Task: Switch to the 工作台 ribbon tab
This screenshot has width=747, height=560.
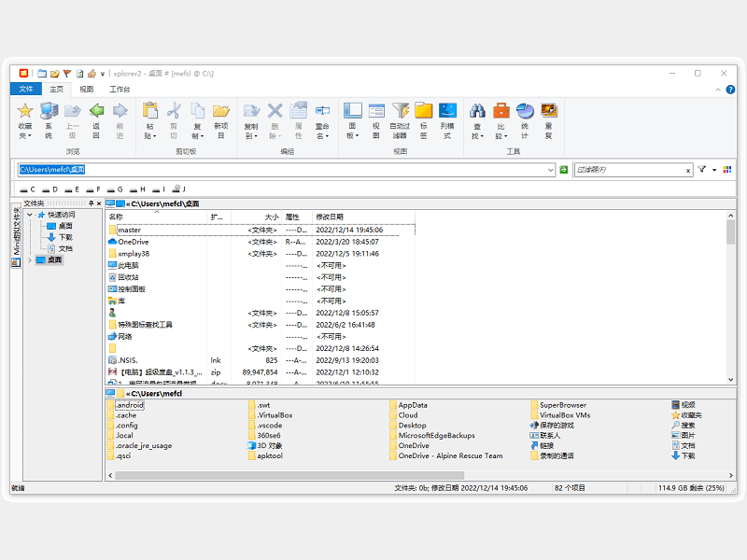Action: pyautogui.click(x=121, y=88)
